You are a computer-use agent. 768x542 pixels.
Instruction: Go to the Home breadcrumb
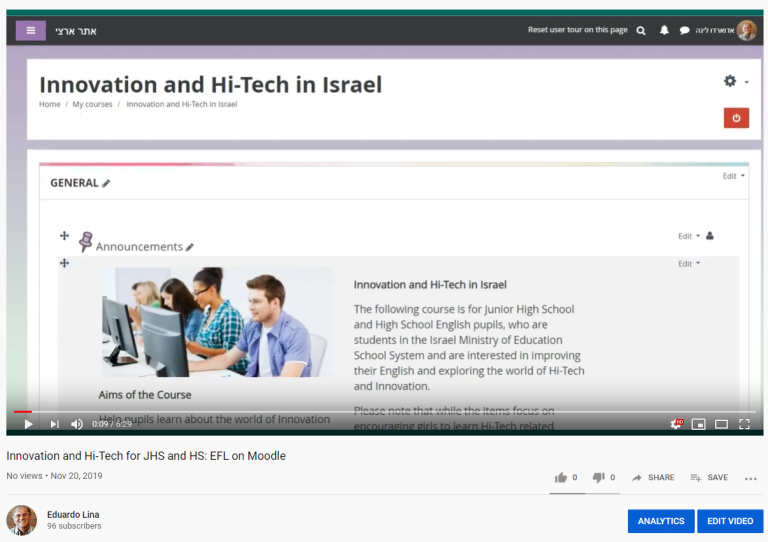coord(49,104)
